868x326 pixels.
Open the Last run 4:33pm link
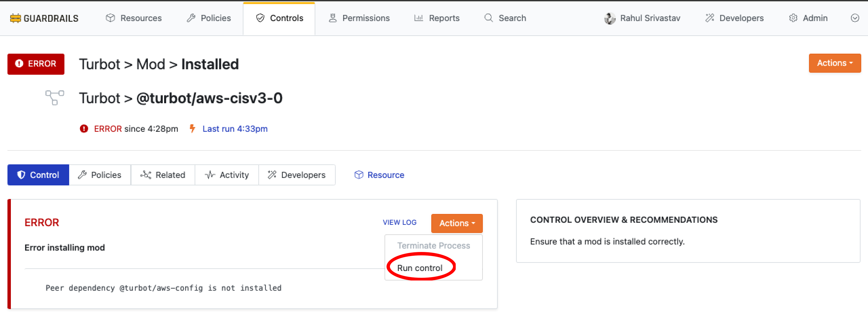pyautogui.click(x=235, y=129)
